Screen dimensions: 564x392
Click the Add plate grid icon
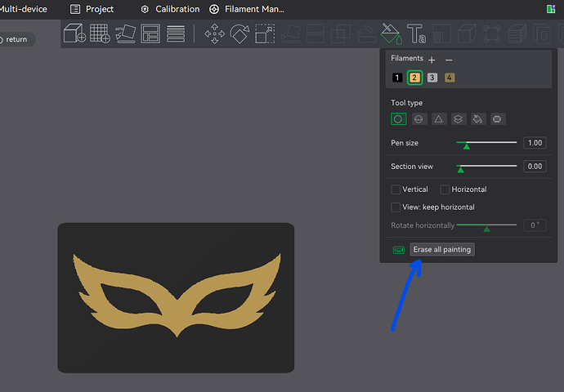100,33
